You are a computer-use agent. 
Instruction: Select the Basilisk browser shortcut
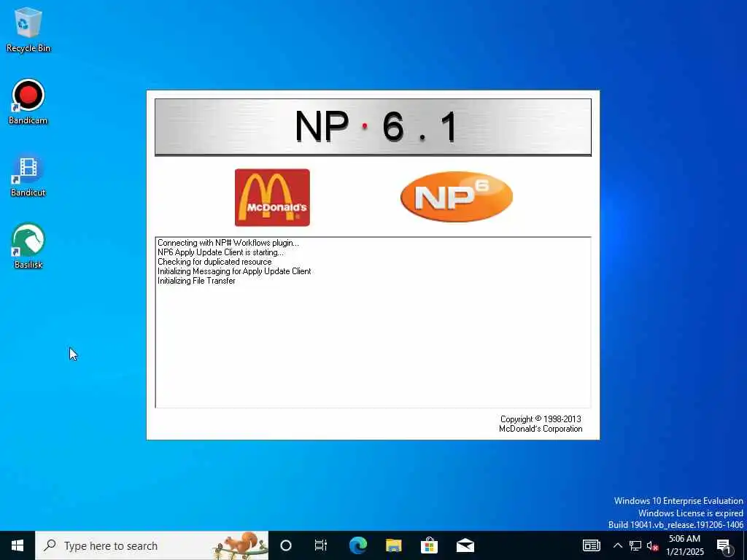pos(28,246)
